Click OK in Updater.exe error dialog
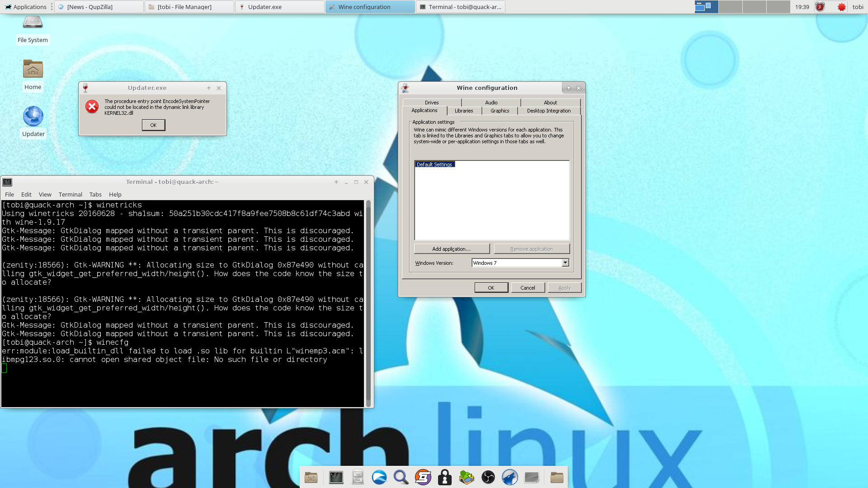The image size is (868, 488). 153,125
